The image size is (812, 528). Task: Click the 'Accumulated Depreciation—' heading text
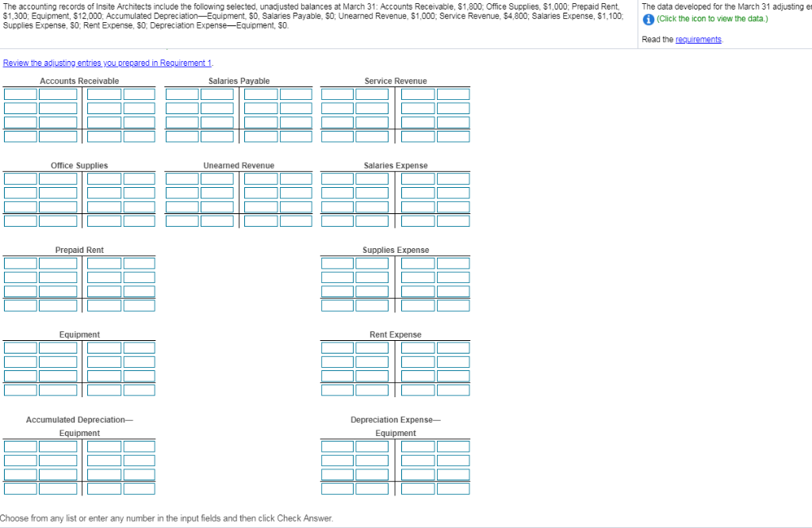coord(79,419)
